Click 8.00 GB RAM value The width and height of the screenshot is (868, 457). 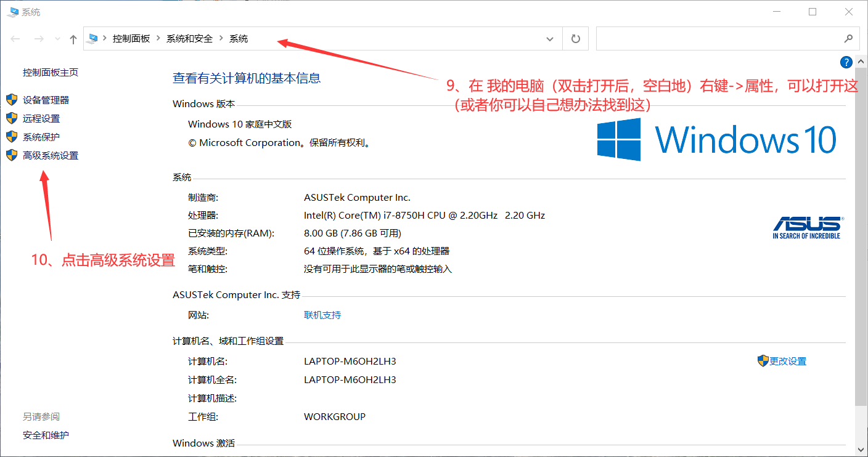[353, 233]
